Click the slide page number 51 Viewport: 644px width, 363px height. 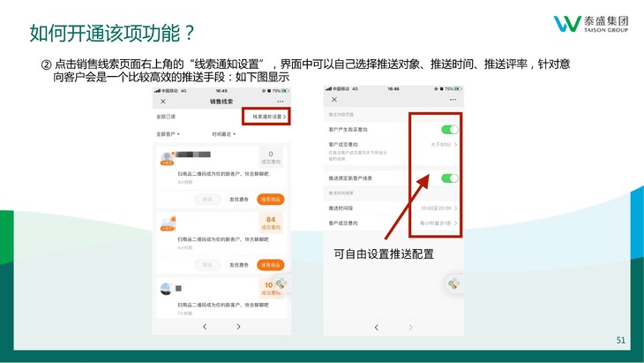click(x=620, y=340)
